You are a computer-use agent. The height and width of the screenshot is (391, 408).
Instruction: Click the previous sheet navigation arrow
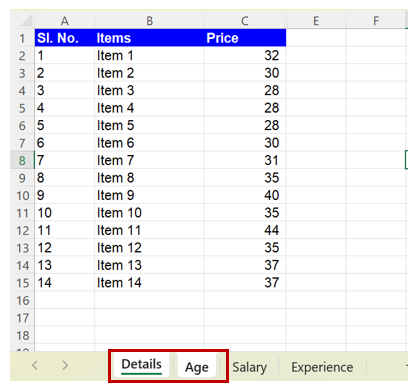[35, 365]
